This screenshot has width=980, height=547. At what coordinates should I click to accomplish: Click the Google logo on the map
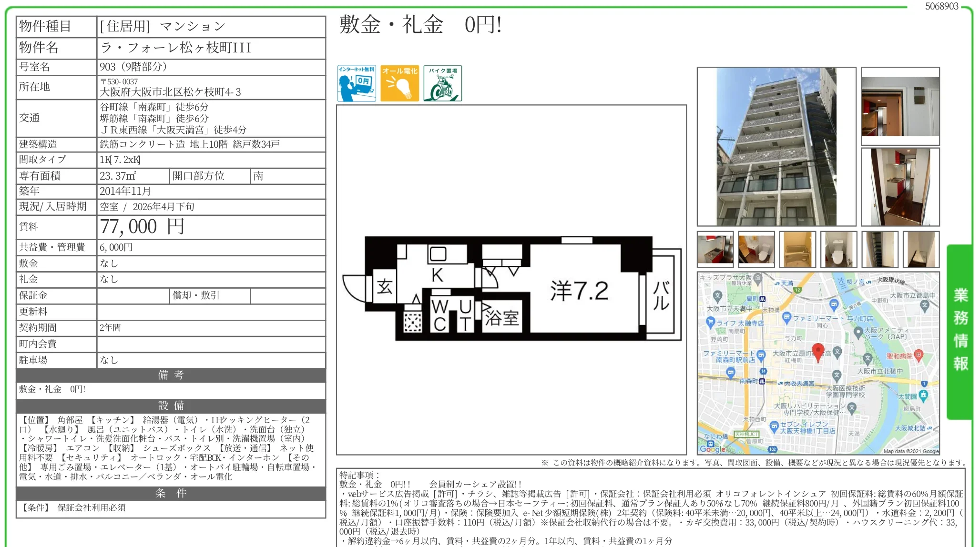point(712,448)
